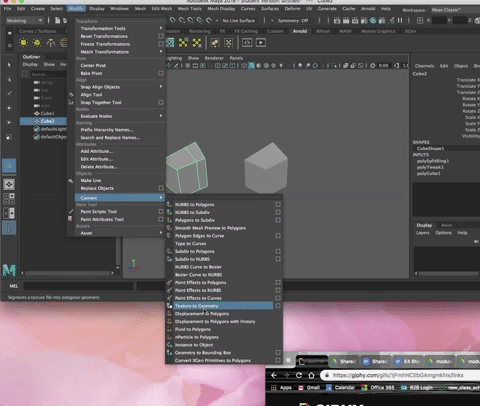Click the Calendar bookmark
480x406 pixels.
pos(340,388)
